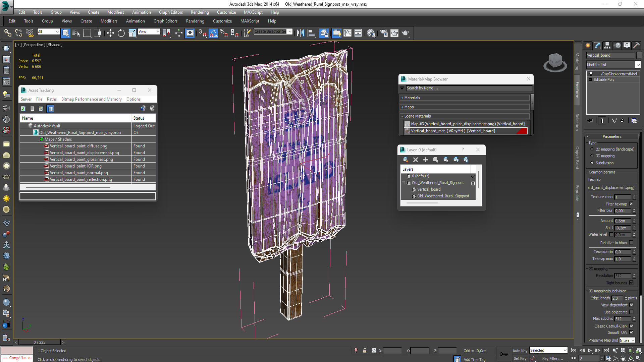The image size is (644, 362).
Task: Open the reference coordinate View dropdown
Action: (149, 32)
